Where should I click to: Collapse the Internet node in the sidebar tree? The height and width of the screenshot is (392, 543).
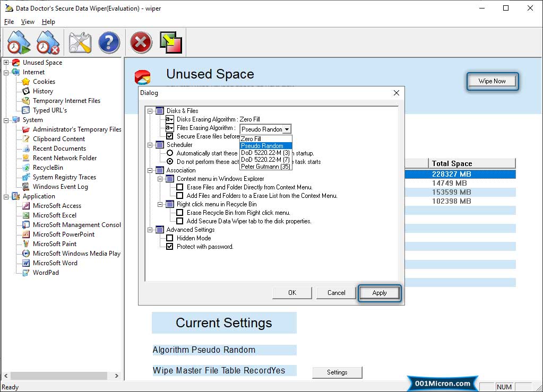(6, 72)
